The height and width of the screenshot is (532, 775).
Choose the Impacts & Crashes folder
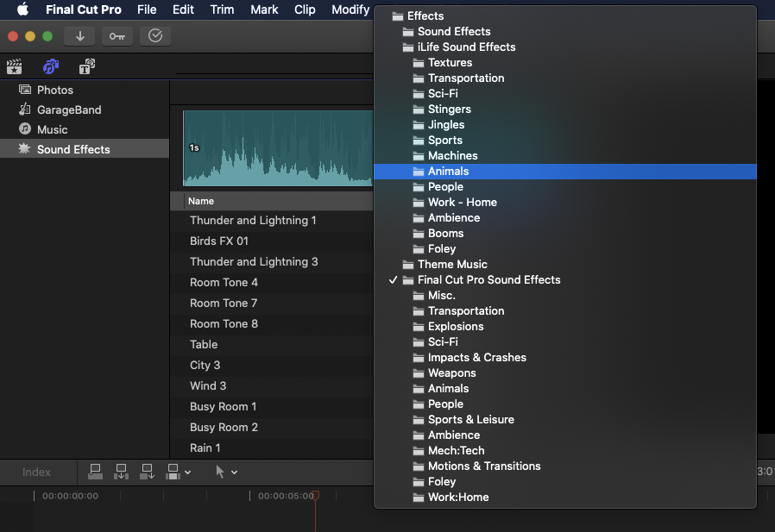565,357
